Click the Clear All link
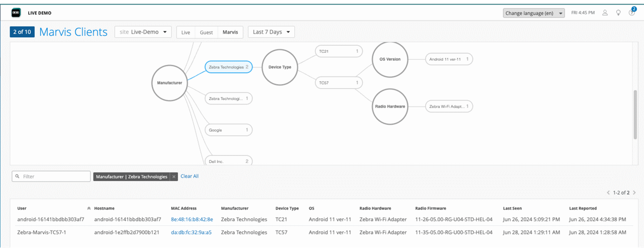The width and height of the screenshot is (644, 252). pyautogui.click(x=190, y=177)
